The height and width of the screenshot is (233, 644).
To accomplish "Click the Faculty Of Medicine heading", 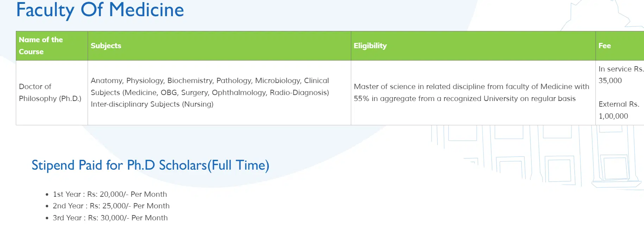I will click(100, 10).
